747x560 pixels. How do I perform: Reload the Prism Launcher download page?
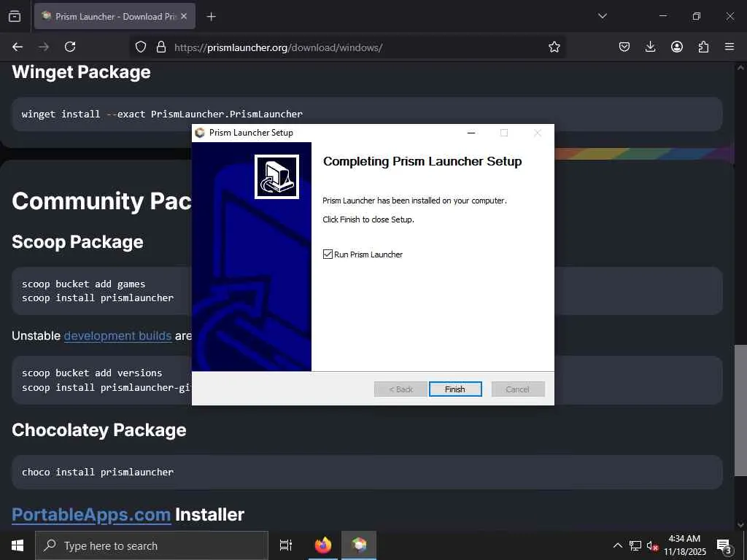(70, 47)
